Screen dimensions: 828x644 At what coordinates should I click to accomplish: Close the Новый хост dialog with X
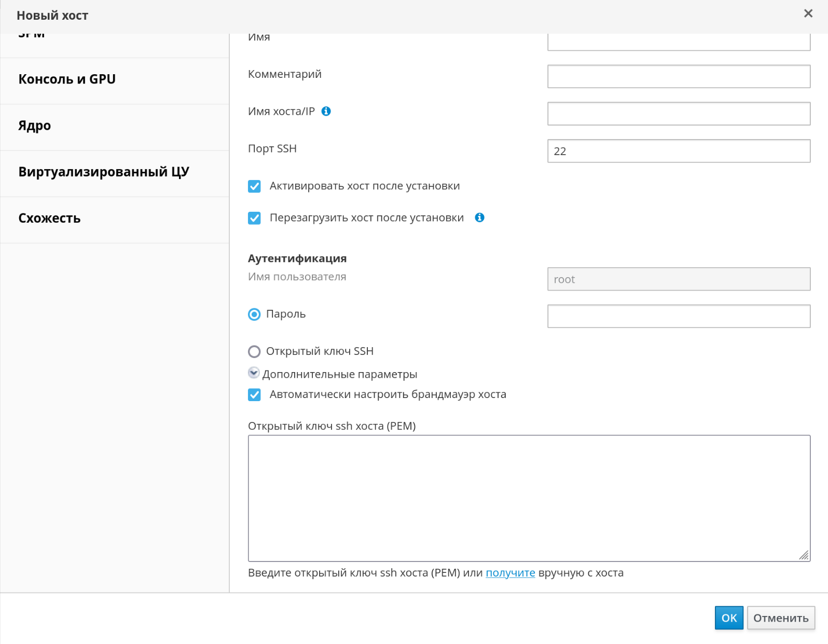[x=808, y=13]
